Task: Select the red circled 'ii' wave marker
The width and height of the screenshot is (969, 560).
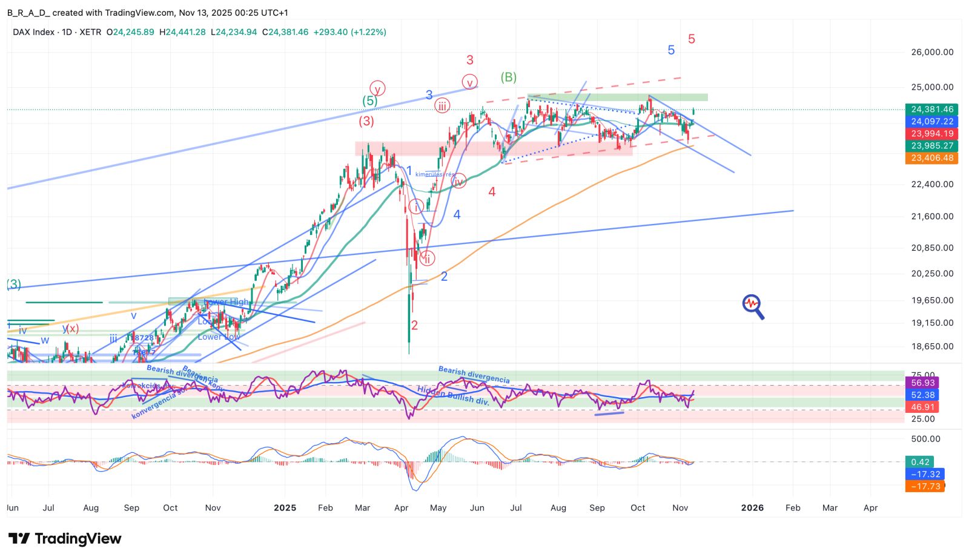Action: pos(427,259)
